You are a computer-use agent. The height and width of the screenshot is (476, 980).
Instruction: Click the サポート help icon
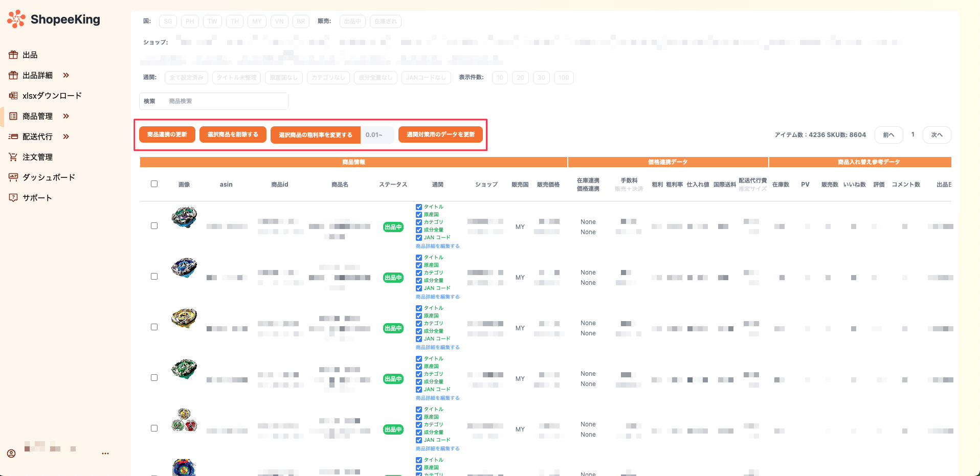(x=13, y=198)
